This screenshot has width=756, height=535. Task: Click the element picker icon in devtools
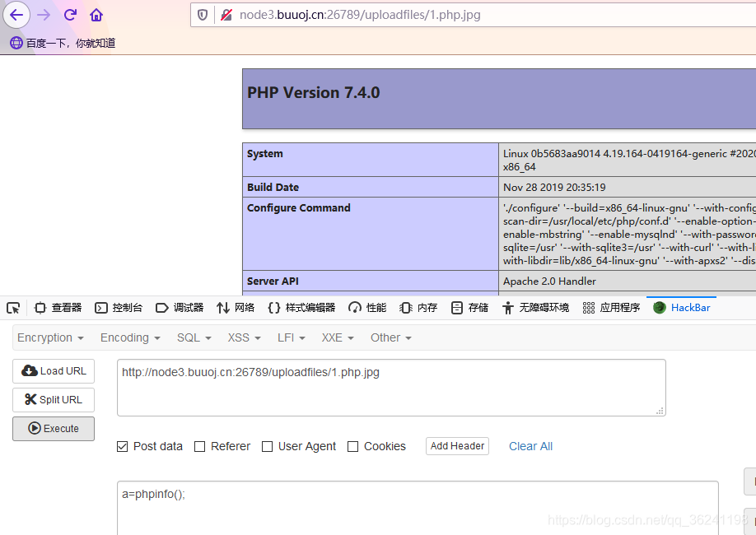point(12,307)
